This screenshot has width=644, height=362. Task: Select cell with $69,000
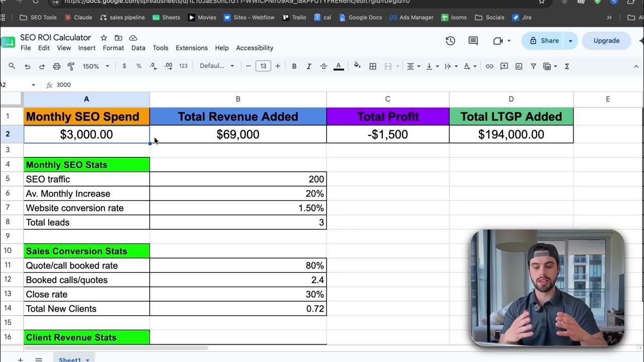238,134
